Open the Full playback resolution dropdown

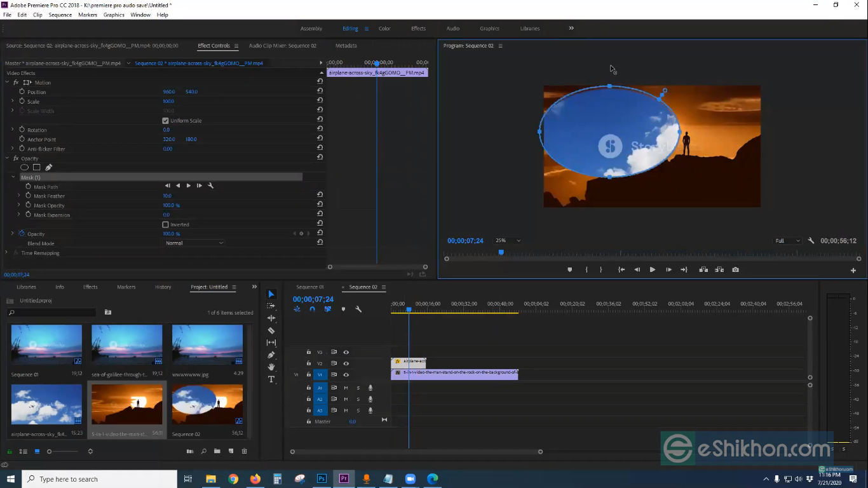(788, 241)
